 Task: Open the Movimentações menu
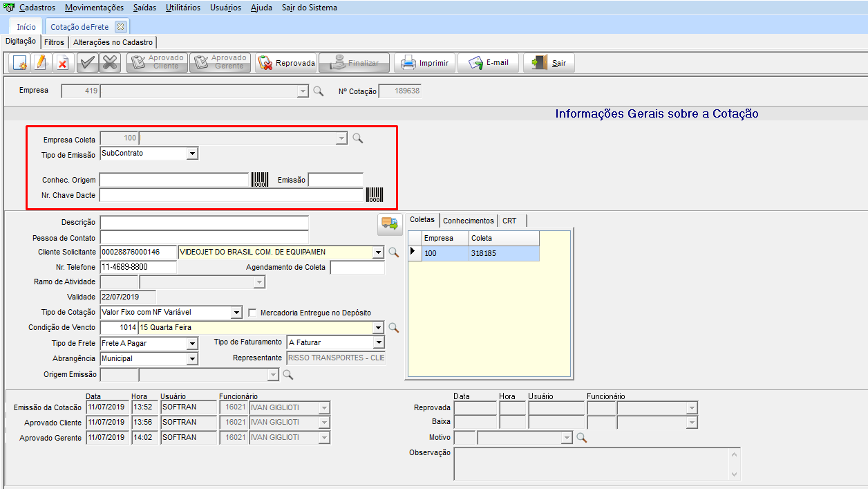tap(95, 8)
